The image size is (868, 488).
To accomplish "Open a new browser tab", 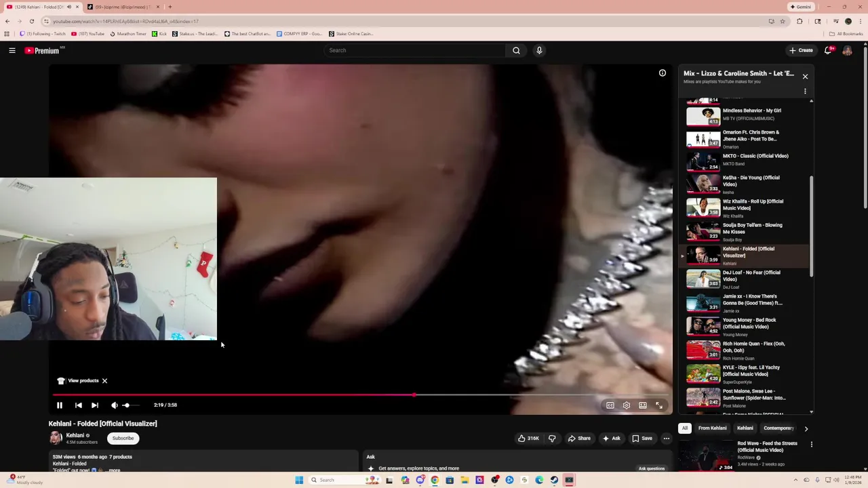I will [x=170, y=7].
